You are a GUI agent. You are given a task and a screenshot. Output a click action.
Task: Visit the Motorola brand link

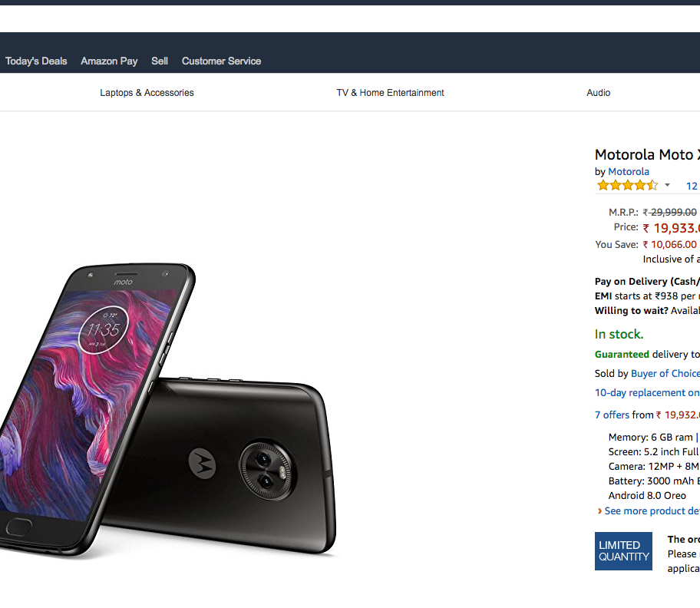click(x=629, y=172)
